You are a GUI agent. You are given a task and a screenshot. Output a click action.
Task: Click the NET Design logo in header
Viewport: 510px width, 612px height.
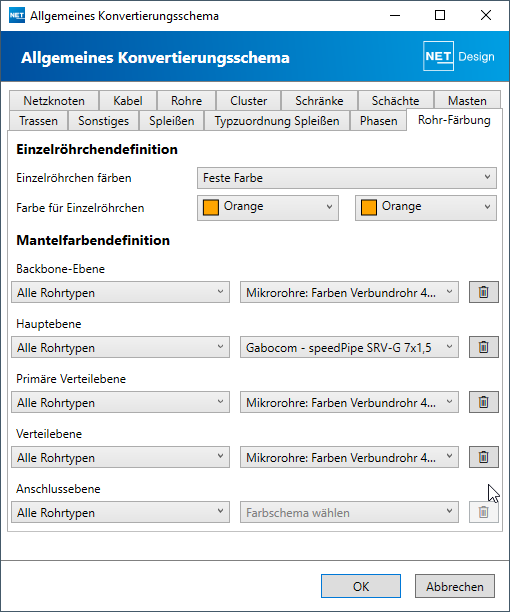[459, 56]
